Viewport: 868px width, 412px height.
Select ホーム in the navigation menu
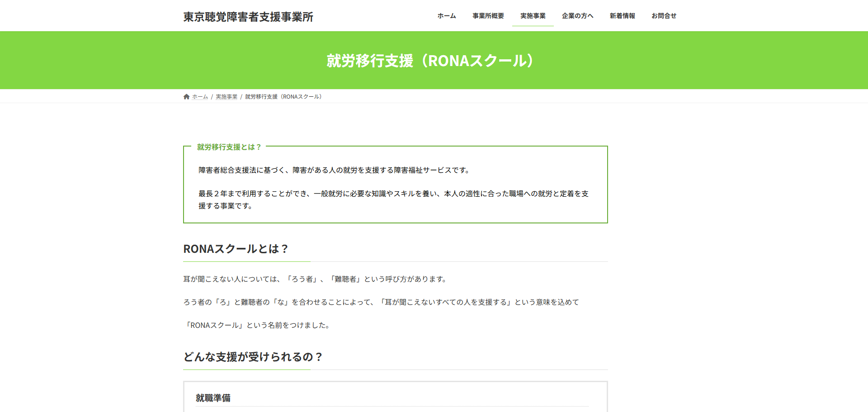(447, 16)
